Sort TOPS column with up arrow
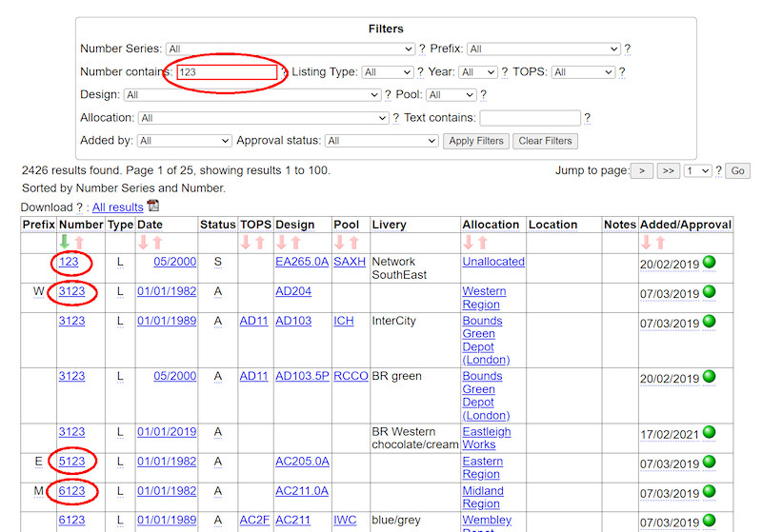Image resolution: width=762 pixels, height=532 pixels. (260, 242)
